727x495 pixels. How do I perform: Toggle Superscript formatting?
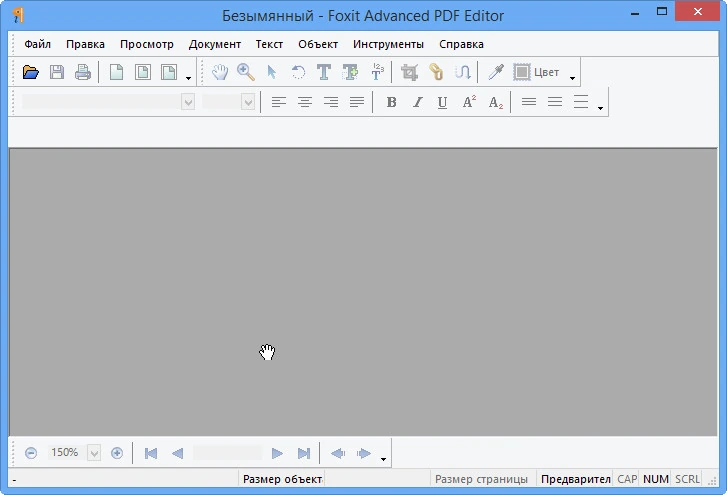469,102
